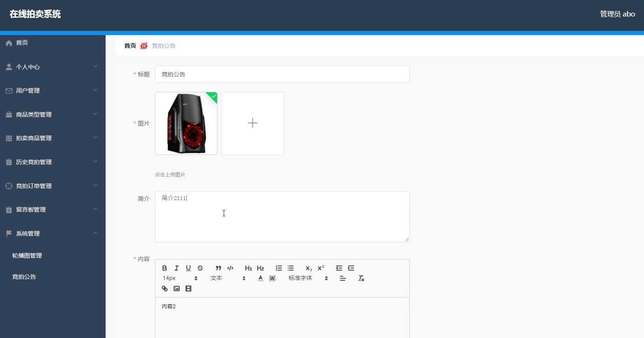Decrease indent in editor
Screen dimensions: 644x338
pyautogui.click(x=339, y=268)
